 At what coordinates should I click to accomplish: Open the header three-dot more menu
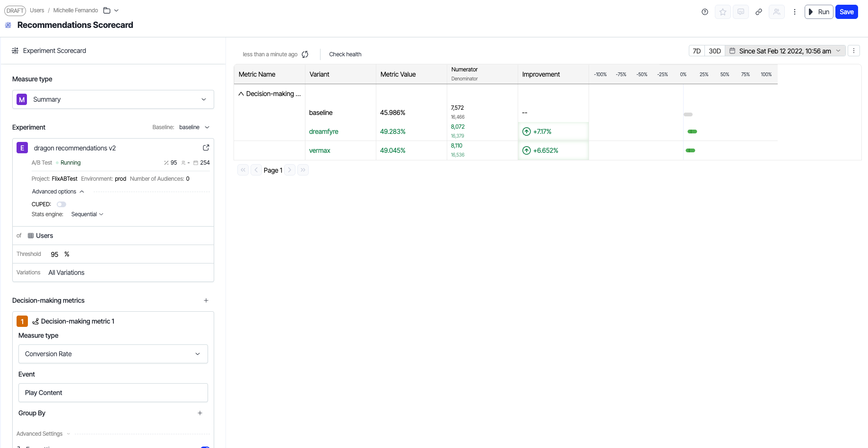(795, 12)
